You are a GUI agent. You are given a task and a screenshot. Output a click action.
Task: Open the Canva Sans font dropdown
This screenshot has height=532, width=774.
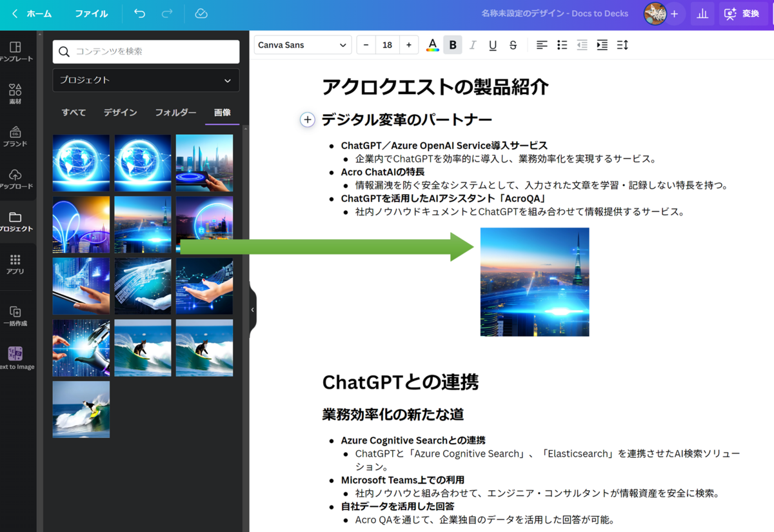(x=303, y=45)
